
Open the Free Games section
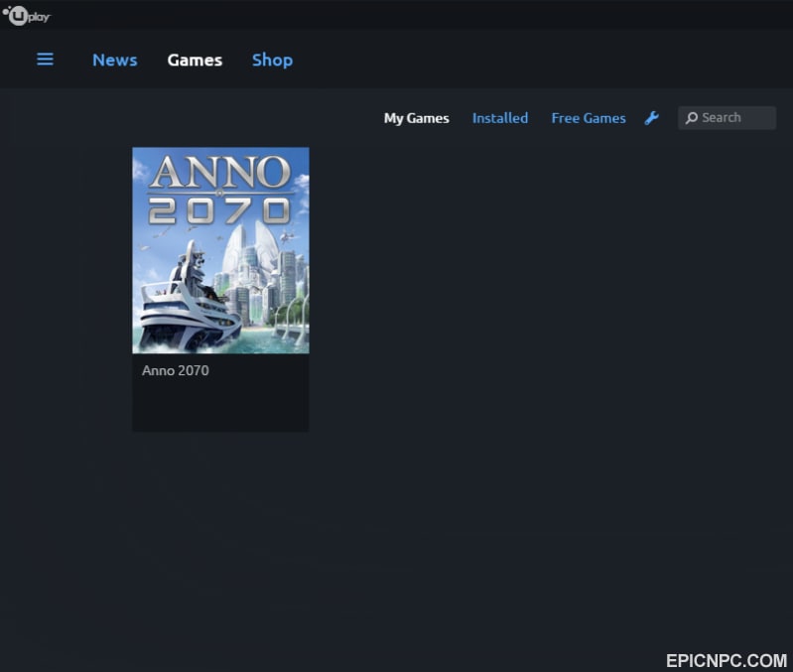589,118
